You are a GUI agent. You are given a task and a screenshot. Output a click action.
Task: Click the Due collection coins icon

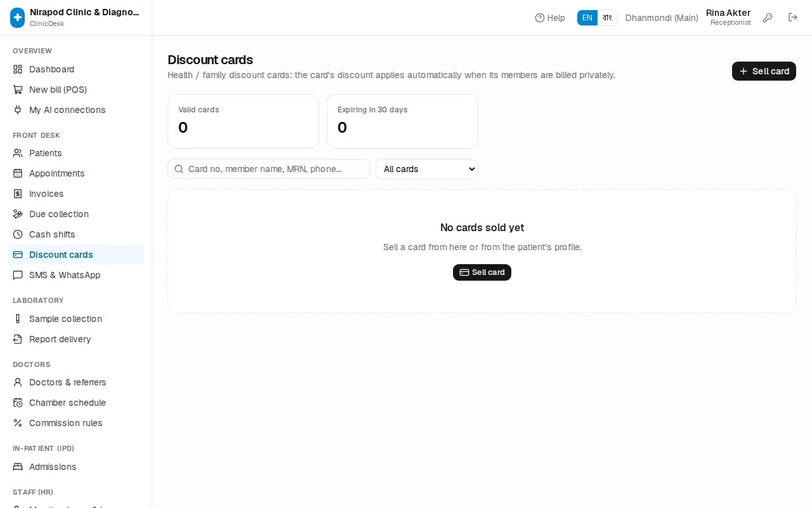18,214
